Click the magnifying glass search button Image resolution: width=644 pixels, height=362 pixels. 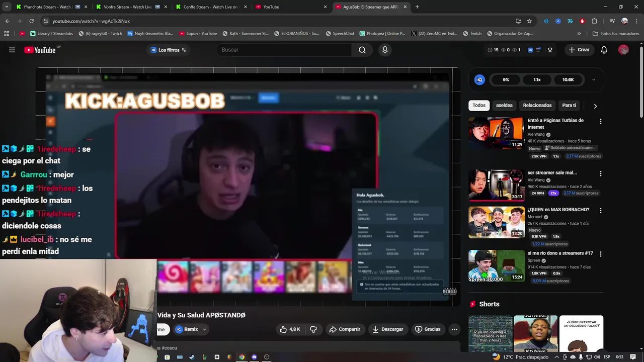(362, 50)
